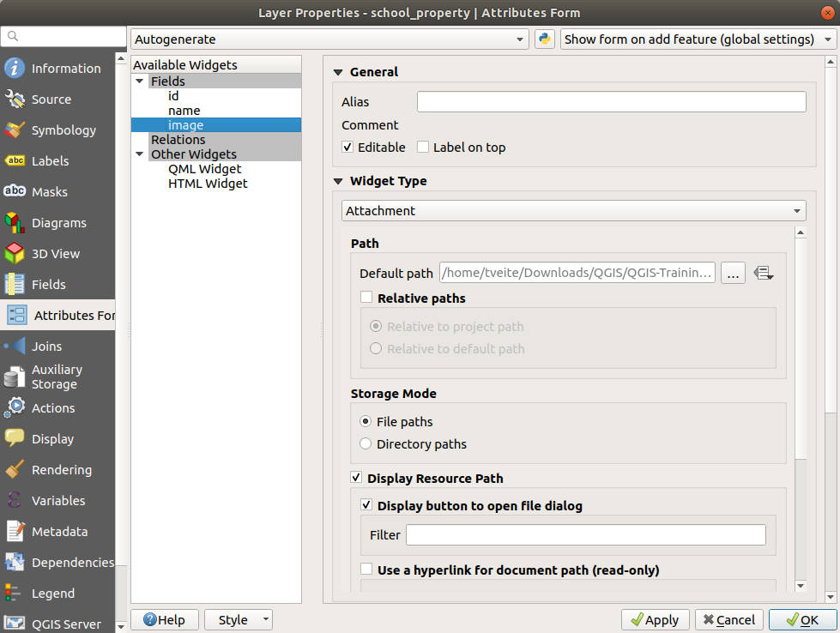Click in the Alias text field
The height and width of the screenshot is (633, 840).
click(611, 102)
